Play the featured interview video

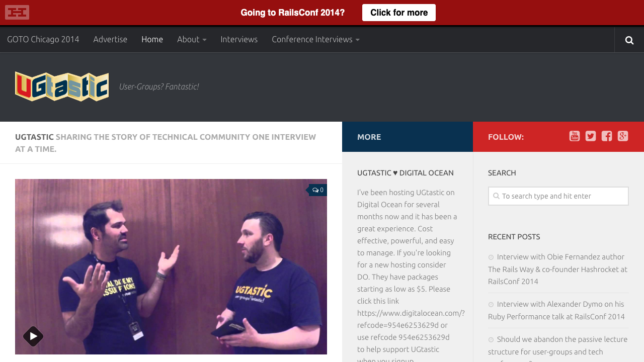coord(33,336)
